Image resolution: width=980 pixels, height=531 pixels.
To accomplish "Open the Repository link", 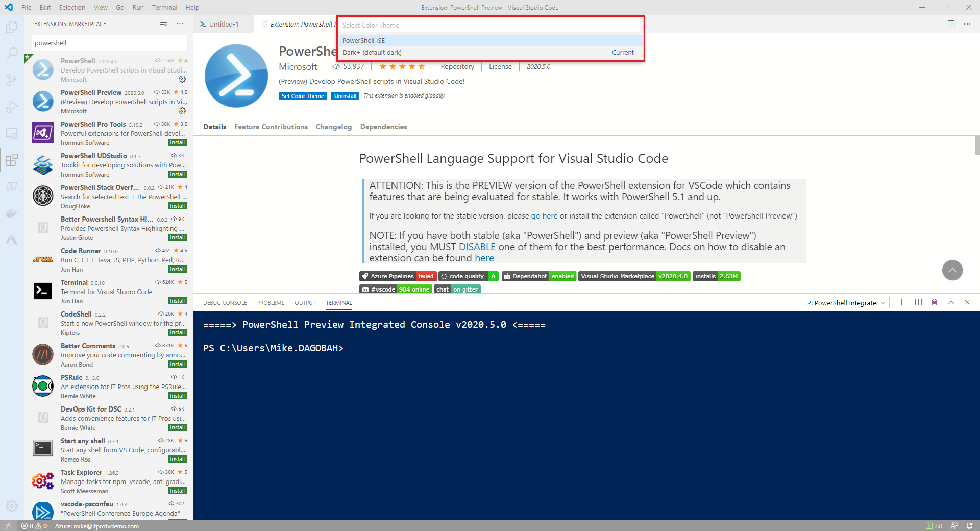I will 457,66.
